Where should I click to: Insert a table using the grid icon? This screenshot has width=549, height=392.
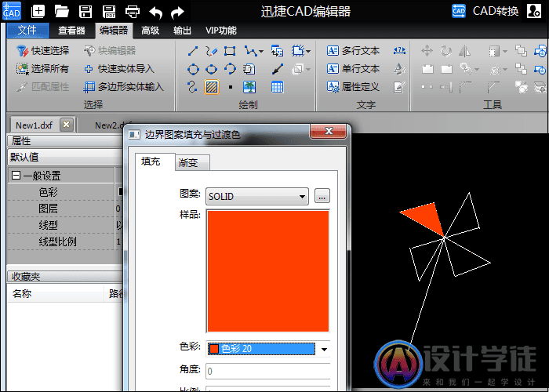277,87
